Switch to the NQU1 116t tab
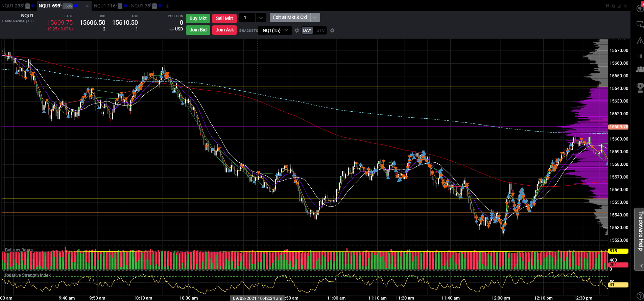The image size is (644, 301). tap(105, 6)
